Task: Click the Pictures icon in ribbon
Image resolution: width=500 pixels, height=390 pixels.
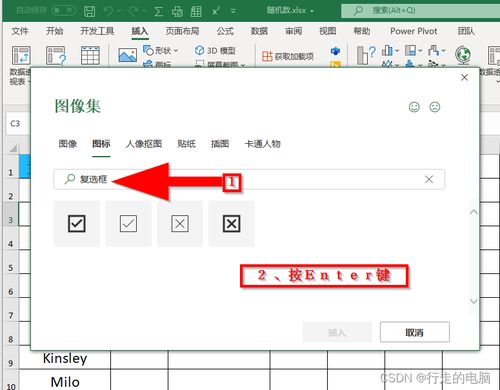Action: pos(128,55)
